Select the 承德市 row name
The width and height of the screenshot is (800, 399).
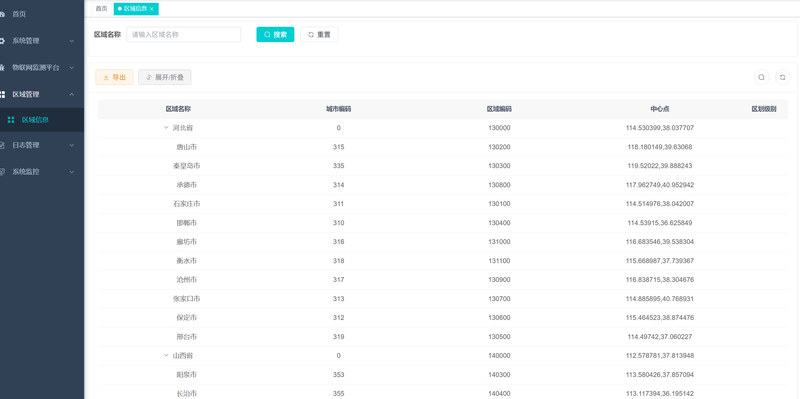click(x=187, y=185)
